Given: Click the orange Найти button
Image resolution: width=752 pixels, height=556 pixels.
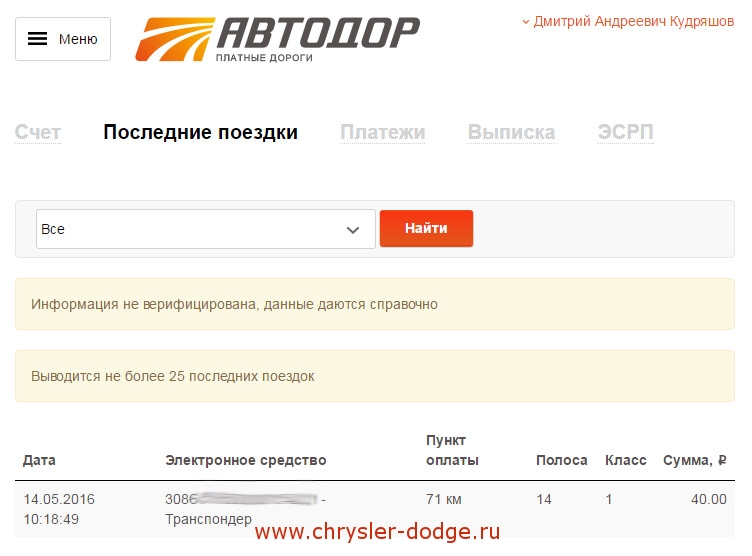Looking at the screenshot, I should point(426,228).
